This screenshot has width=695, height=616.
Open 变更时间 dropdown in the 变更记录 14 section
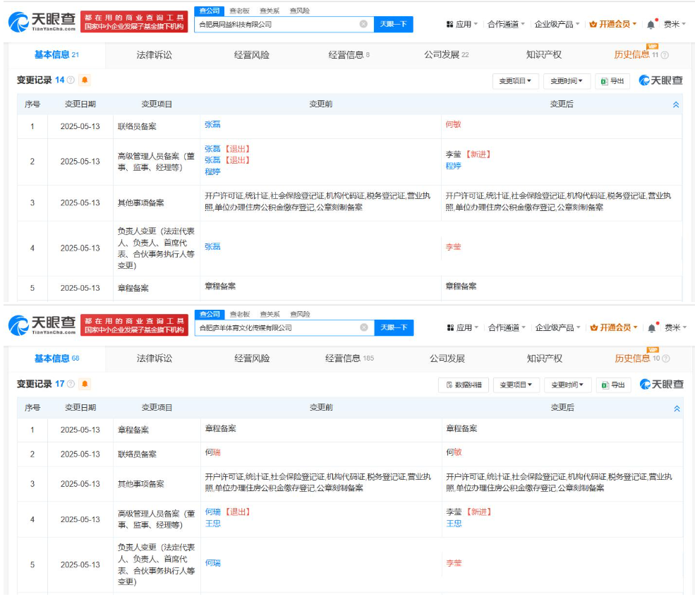(x=567, y=81)
